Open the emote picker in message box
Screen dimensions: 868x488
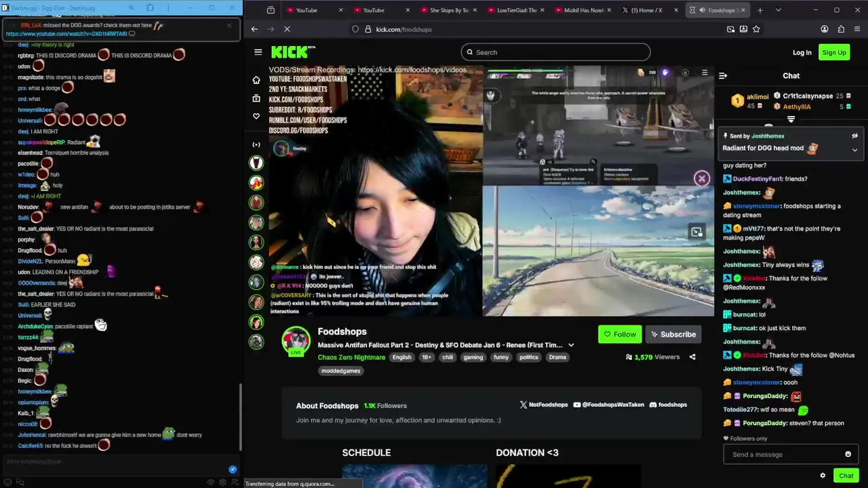click(848, 454)
